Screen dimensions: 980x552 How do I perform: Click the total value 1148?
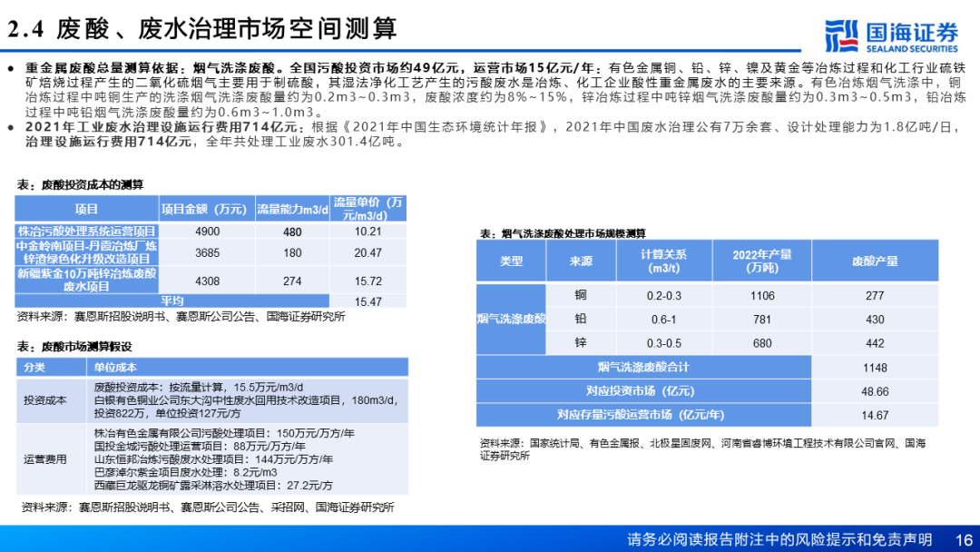click(x=875, y=368)
